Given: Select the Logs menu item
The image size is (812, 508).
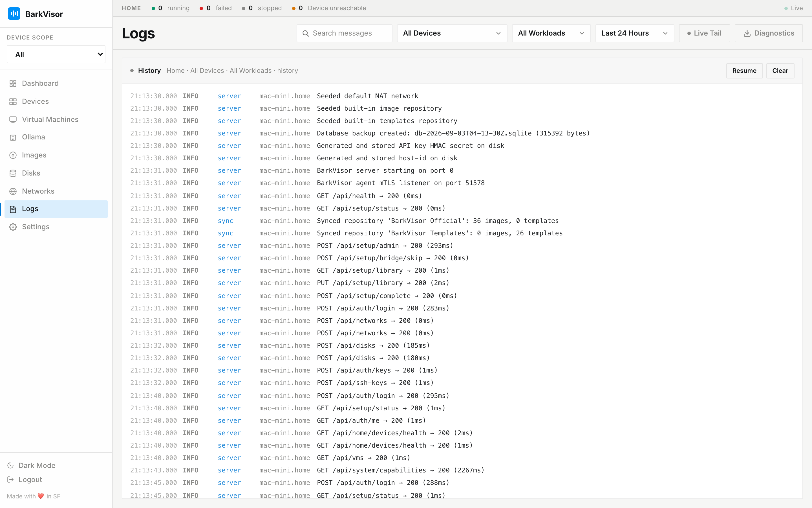Looking at the screenshot, I should [x=56, y=209].
